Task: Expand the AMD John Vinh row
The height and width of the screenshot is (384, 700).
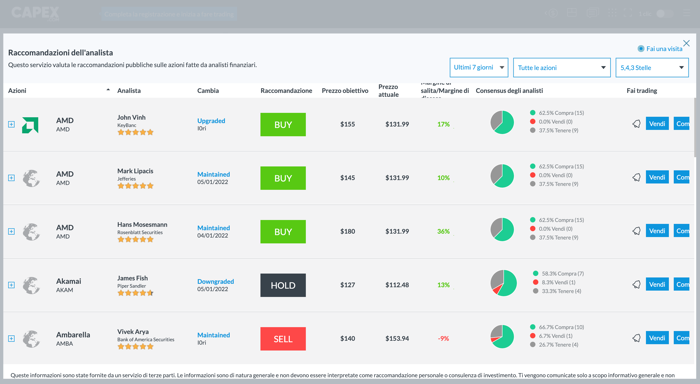Action: [x=12, y=124]
